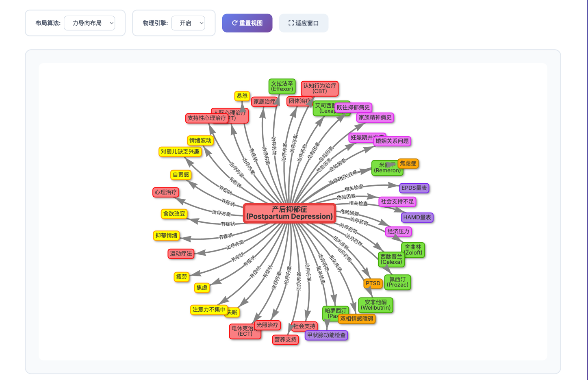Select the purple EPDS量表 node

(x=414, y=188)
